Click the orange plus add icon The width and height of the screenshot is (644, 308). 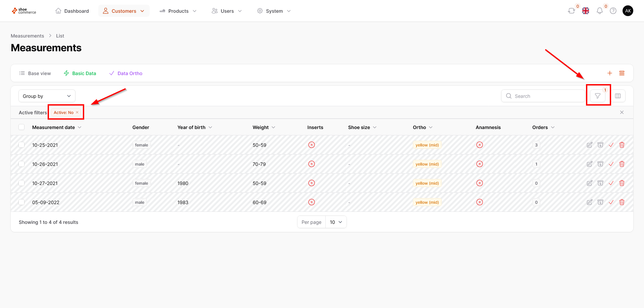[609, 73]
